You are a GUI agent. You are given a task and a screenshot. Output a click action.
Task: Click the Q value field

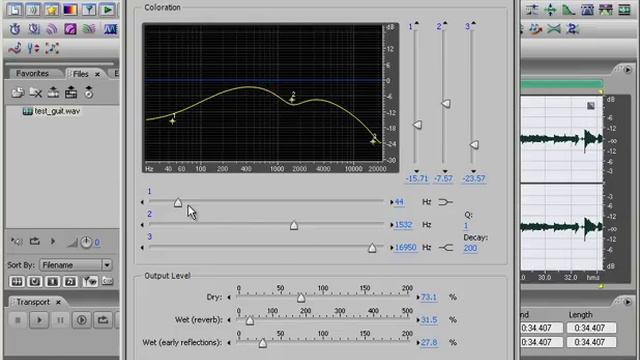tap(466, 225)
